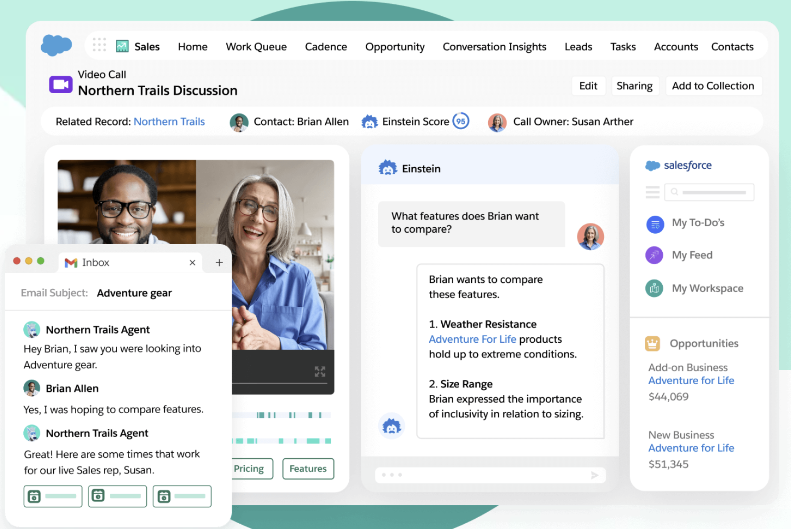The image size is (791, 529).
Task: Click the send arrow in Einstein chat
Action: click(595, 475)
